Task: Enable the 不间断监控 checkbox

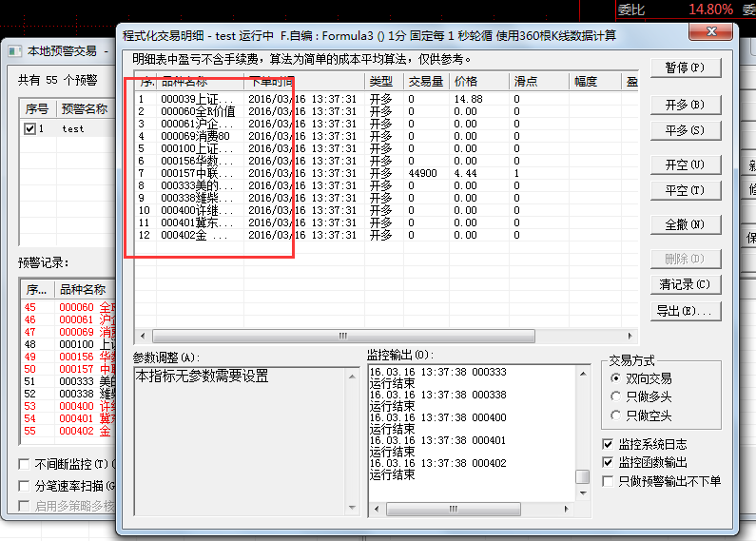Action: point(25,464)
